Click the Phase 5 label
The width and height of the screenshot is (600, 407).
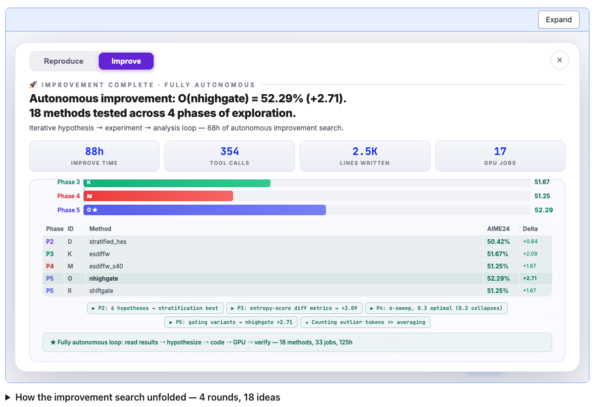(x=68, y=210)
